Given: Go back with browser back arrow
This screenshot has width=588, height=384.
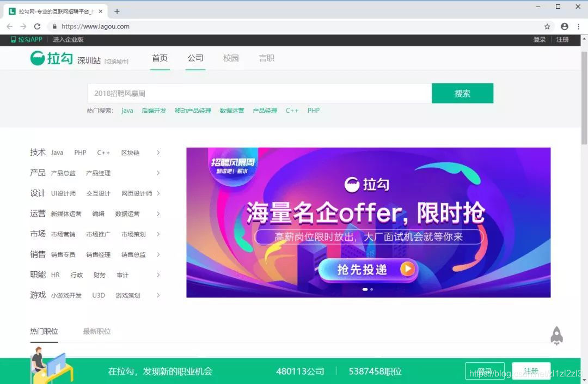Looking at the screenshot, I should 10,27.
